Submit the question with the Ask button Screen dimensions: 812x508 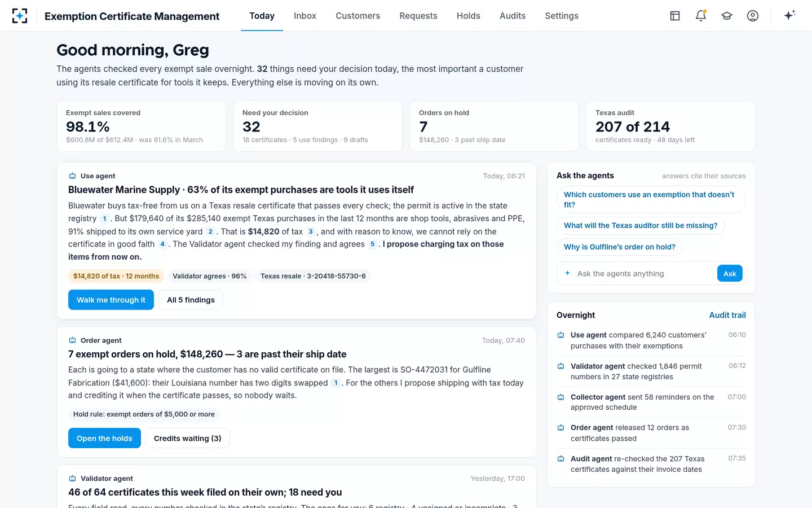coord(730,273)
